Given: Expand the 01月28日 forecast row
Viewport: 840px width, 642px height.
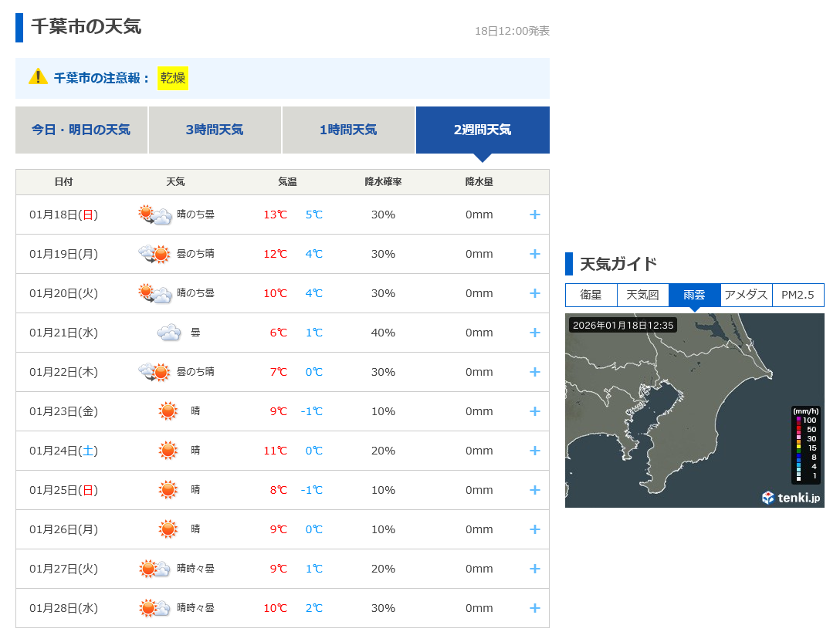Looking at the screenshot, I should coord(534,608).
